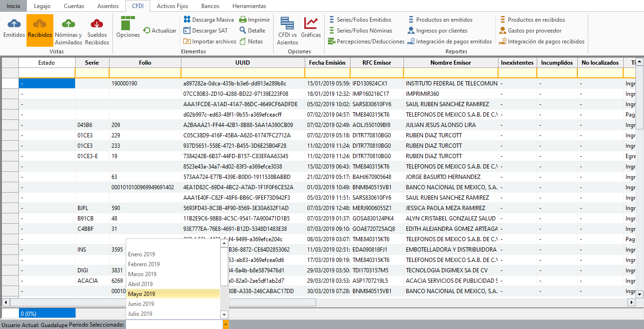Image resolution: width=644 pixels, height=329 pixels.
Task: Sort by Fecha Emisión column header
Action: pos(327,63)
